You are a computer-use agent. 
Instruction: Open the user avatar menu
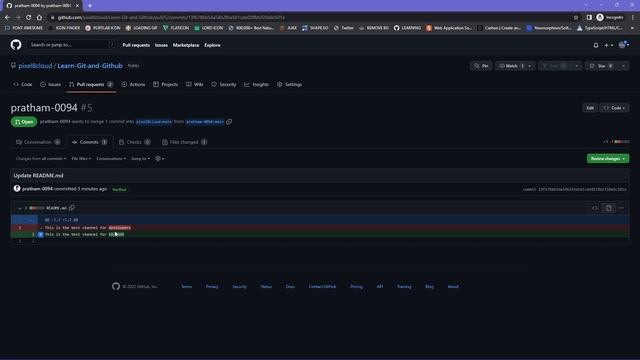click(x=624, y=45)
